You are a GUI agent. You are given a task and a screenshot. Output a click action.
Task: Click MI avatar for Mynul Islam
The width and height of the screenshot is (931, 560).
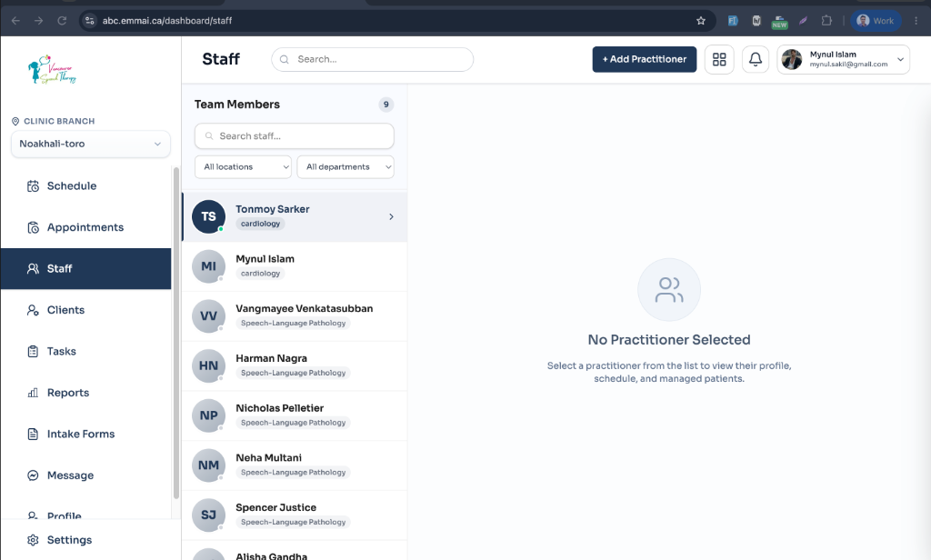click(x=208, y=266)
